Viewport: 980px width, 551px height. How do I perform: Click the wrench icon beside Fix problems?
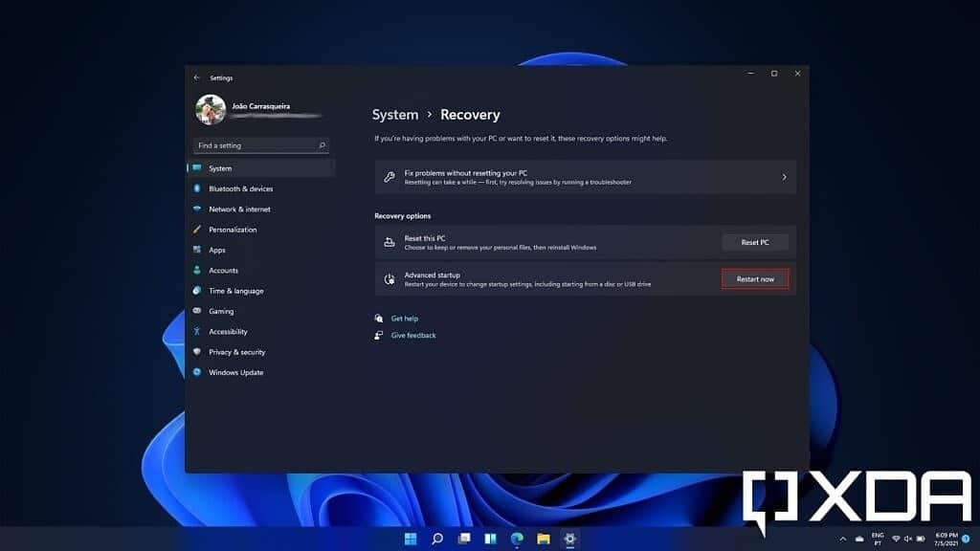point(390,177)
